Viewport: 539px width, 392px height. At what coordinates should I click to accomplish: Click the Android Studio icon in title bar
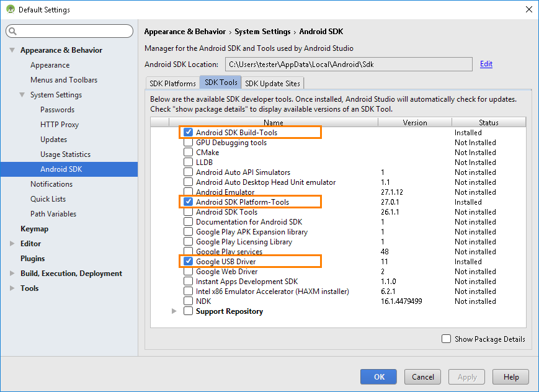click(11, 9)
